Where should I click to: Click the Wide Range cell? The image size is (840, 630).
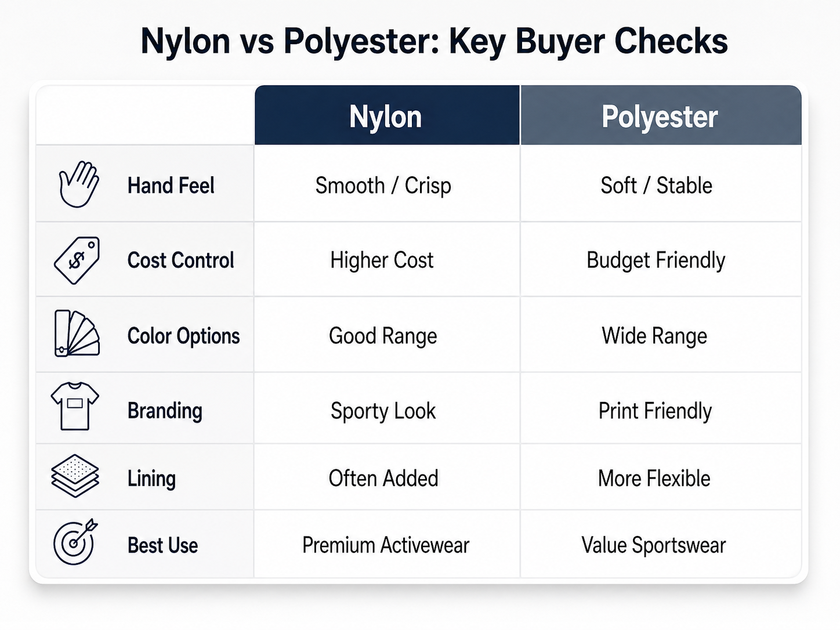tap(654, 336)
